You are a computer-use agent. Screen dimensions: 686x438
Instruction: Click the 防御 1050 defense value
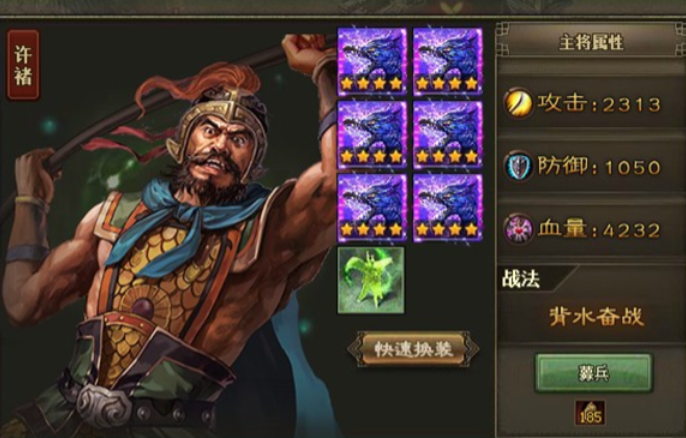(599, 167)
